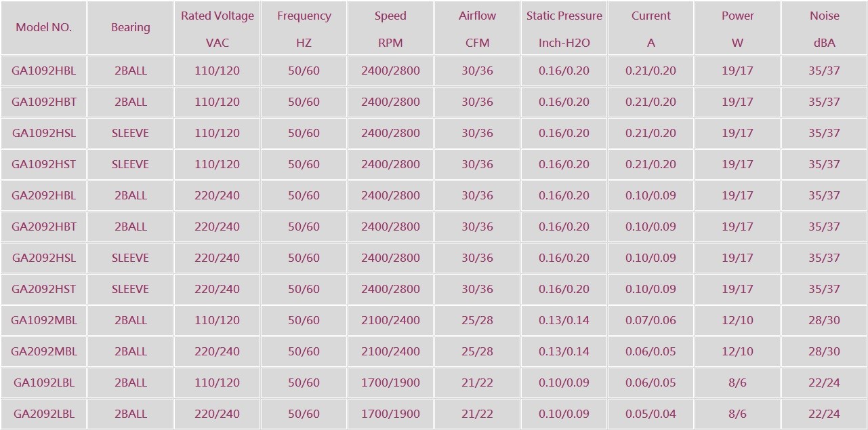Click model GA1092HBL in the table
Screen dimensions: 868x430
(x=44, y=71)
